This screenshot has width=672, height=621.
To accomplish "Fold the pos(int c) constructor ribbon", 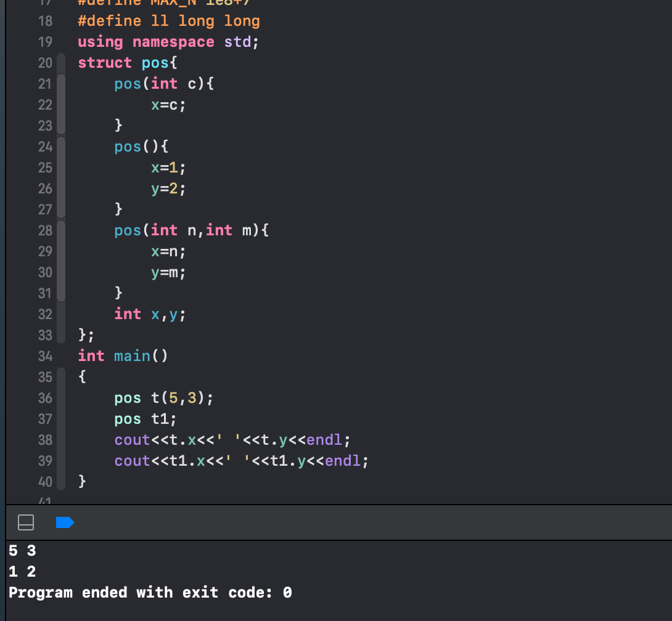I will pyautogui.click(x=61, y=105).
